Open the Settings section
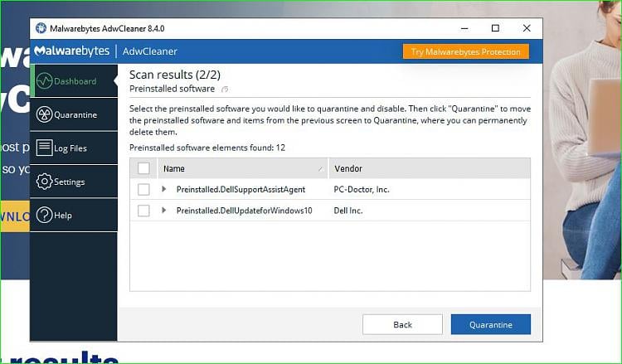The height and width of the screenshot is (364, 622). pos(74,182)
